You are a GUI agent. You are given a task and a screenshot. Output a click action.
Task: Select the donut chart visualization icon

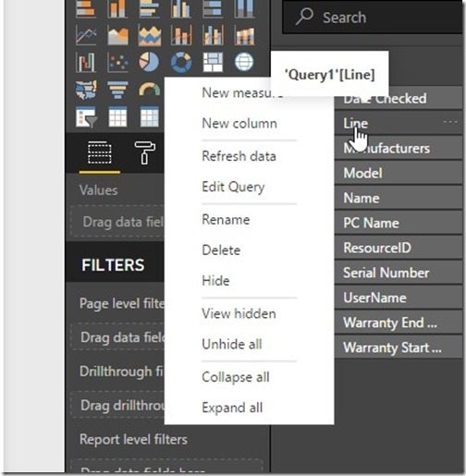click(181, 62)
